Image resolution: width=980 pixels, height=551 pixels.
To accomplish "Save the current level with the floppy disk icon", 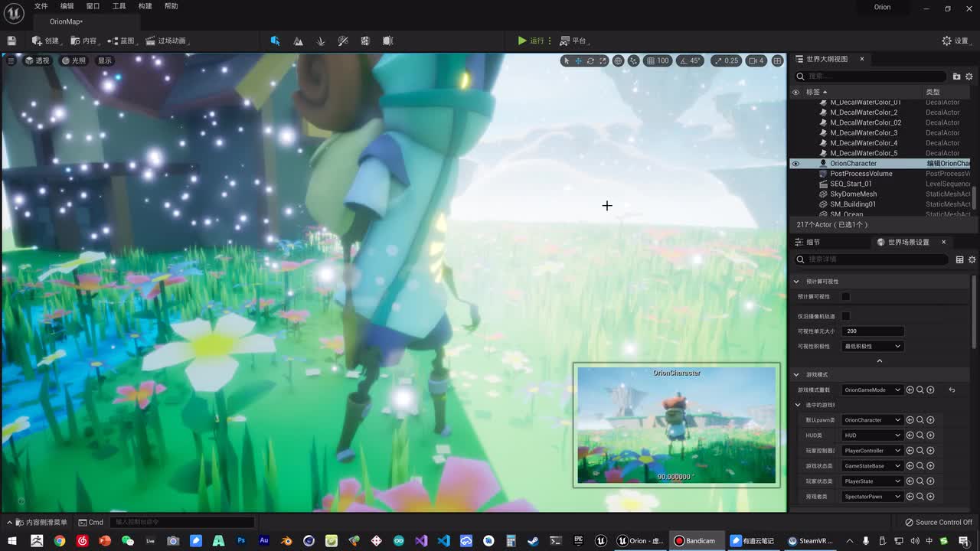I will tap(11, 41).
